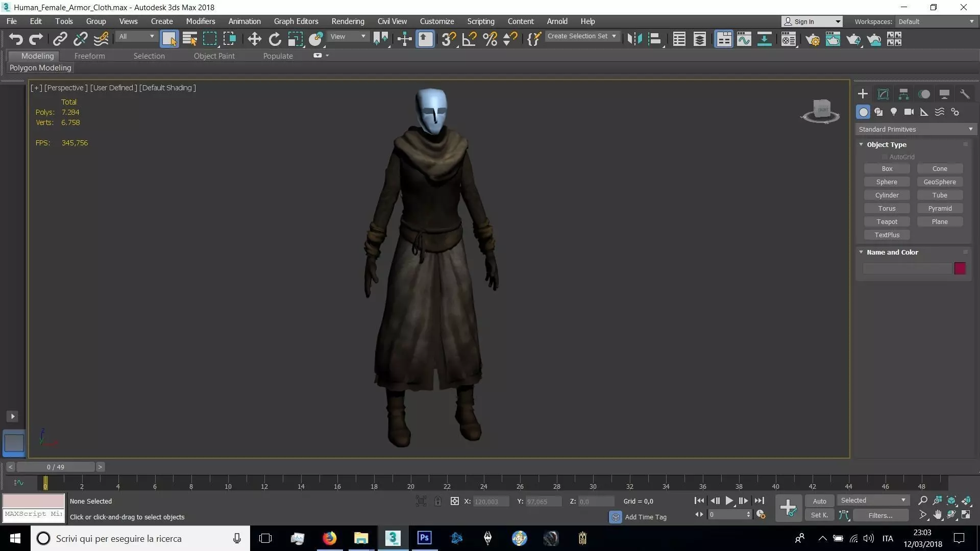Open the Utilities wrench panel tab
The height and width of the screenshot is (551, 980).
[965, 94]
